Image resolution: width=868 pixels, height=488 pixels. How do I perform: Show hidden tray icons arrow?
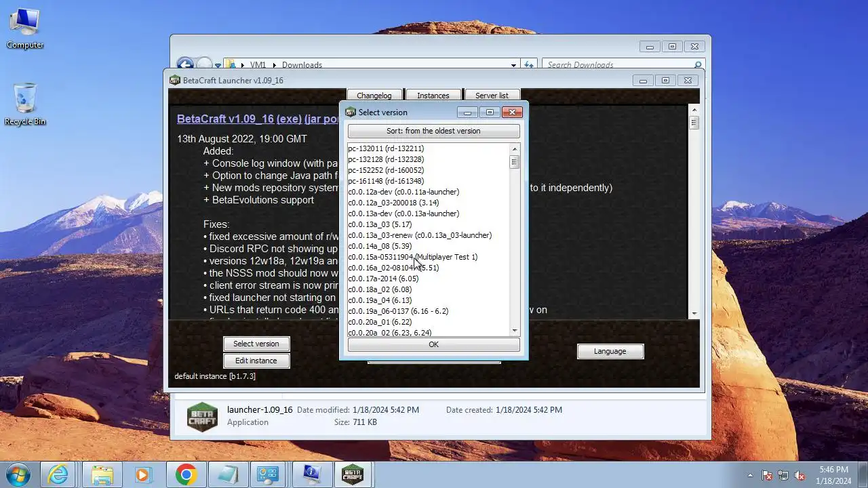[x=750, y=475]
